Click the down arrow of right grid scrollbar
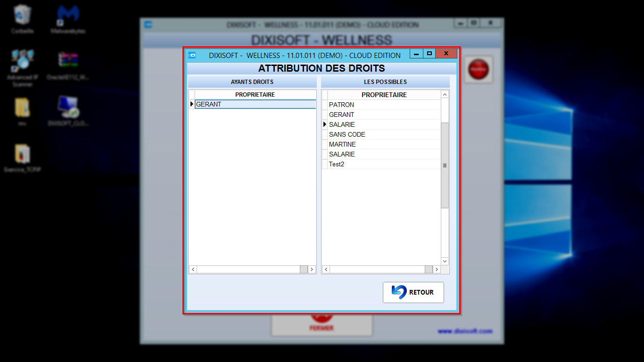The width and height of the screenshot is (644, 362). [445, 261]
